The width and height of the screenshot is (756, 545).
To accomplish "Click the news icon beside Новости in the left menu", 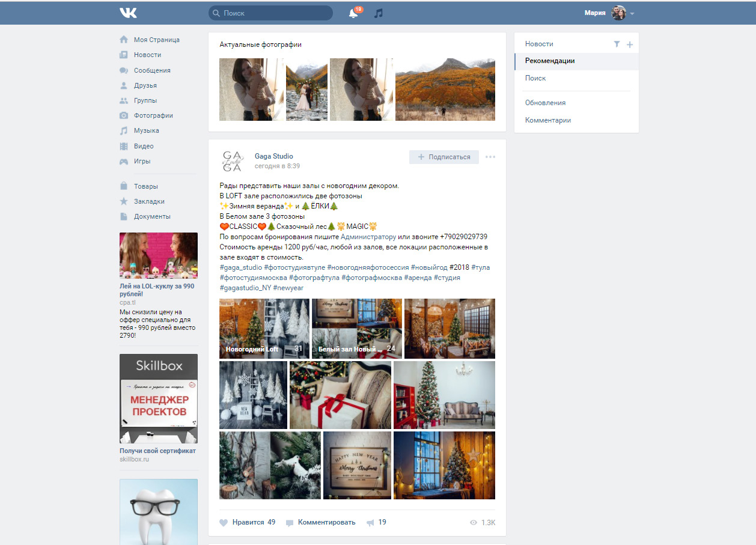I will (x=124, y=55).
